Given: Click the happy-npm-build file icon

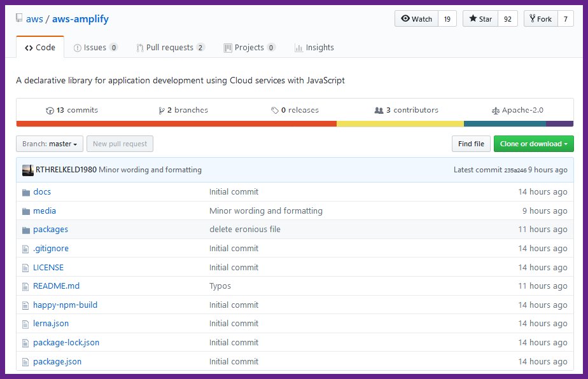Looking at the screenshot, I should [25, 305].
